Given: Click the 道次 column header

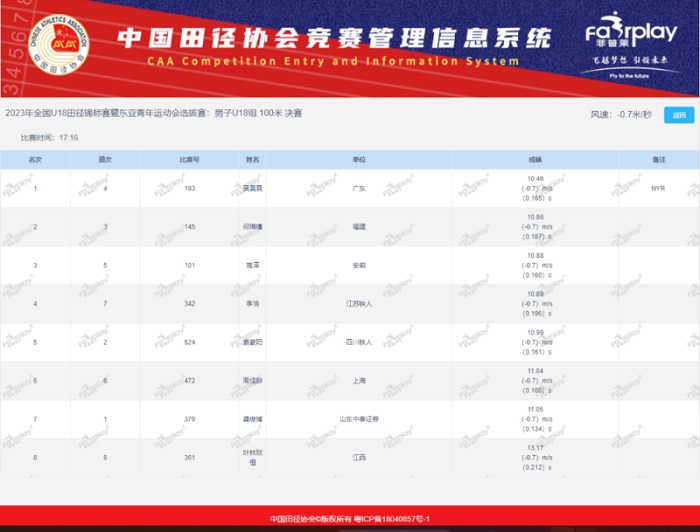Looking at the screenshot, I should [x=105, y=160].
